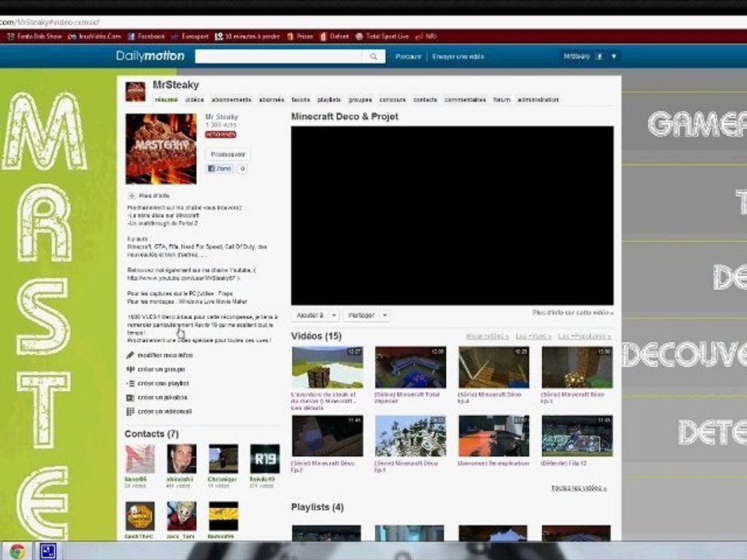Viewport: 747px width, 560px height.
Task: Open Google Chrome from the taskbar
Action: click(17, 551)
